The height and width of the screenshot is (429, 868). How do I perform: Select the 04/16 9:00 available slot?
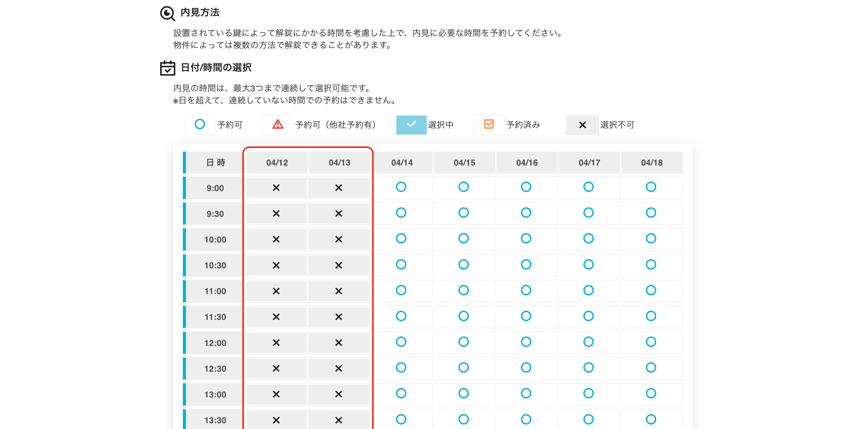pyautogui.click(x=526, y=187)
